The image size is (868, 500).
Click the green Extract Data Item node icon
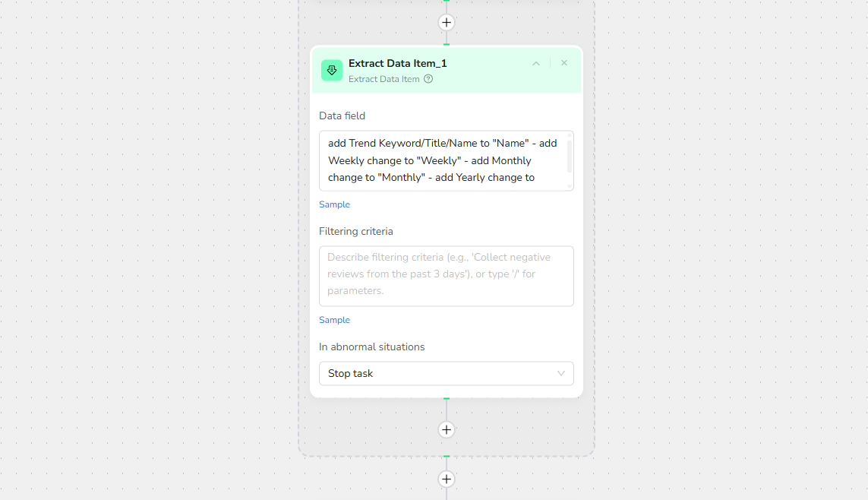pyautogui.click(x=332, y=70)
